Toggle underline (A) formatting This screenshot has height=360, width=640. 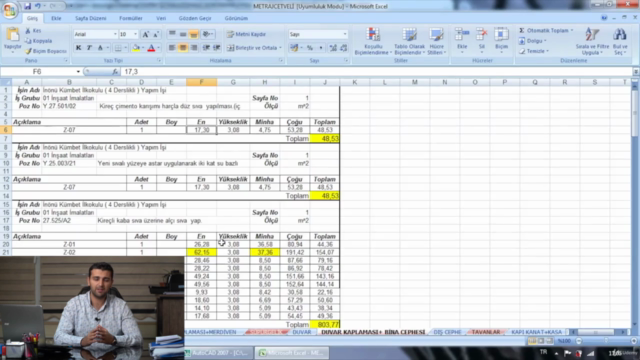click(100, 48)
